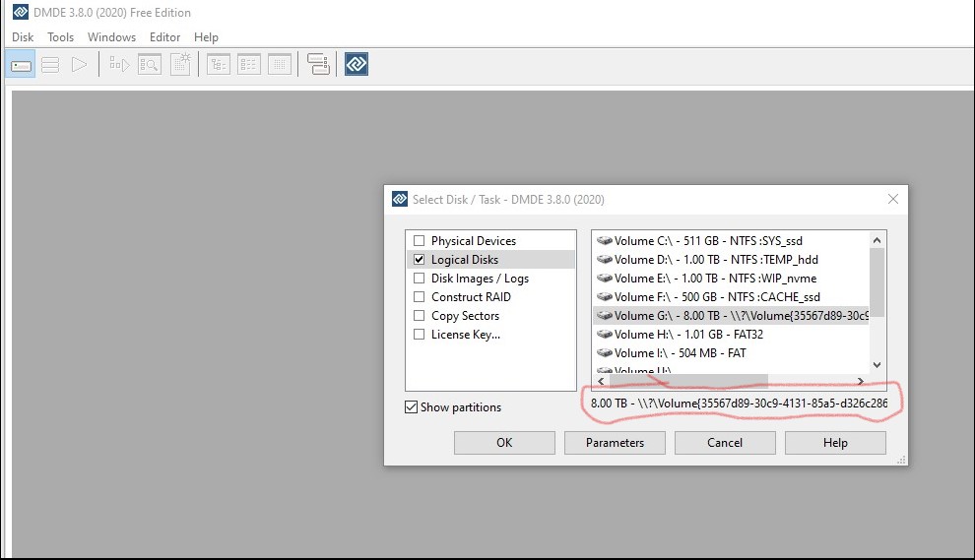Image resolution: width=975 pixels, height=560 pixels.
Task: Click the tree view panel toolbar icon
Action: point(219,65)
